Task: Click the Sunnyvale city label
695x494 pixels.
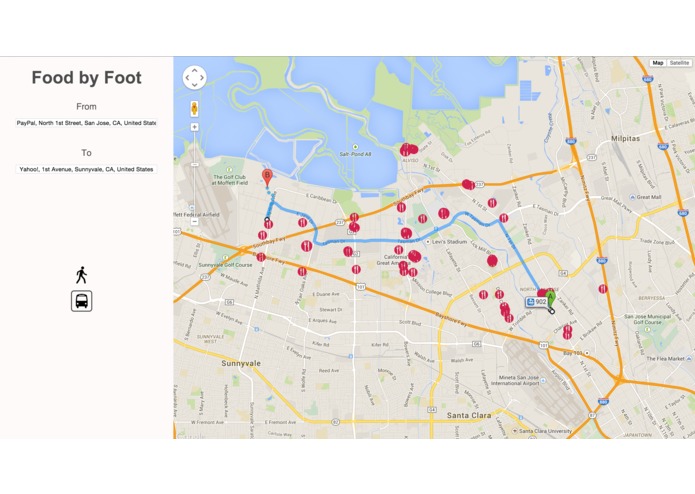Action: coord(241,363)
